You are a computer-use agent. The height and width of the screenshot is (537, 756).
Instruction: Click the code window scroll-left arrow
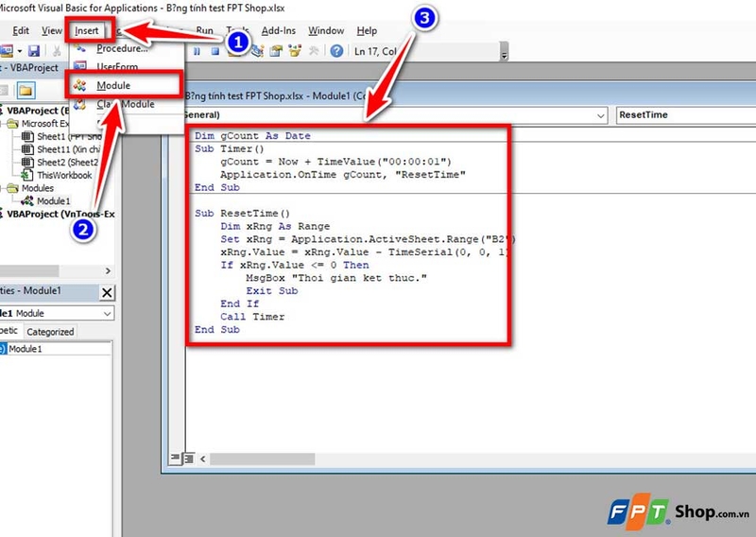[x=203, y=459]
